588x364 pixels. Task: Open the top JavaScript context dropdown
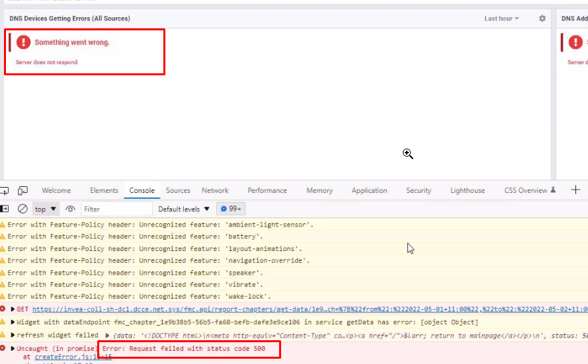pyautogui.click(x=46, y=209)
